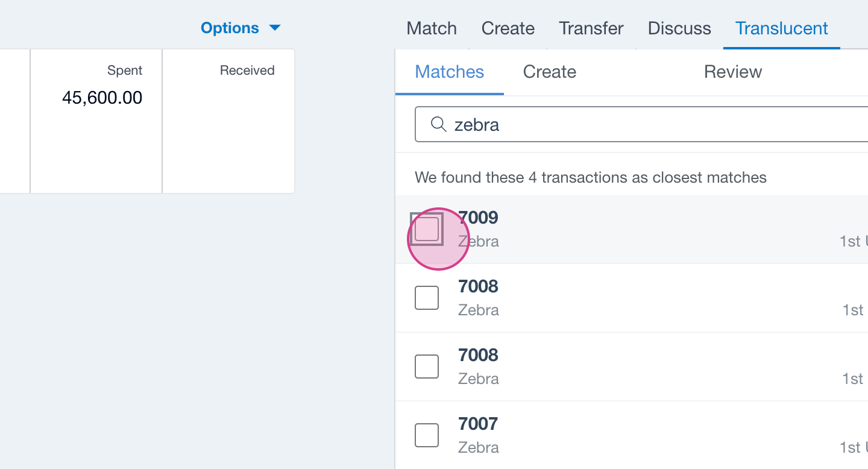The image size is (868, 469).
Task: Click the search magnifier icon
Action: click(x=438, y=125)
